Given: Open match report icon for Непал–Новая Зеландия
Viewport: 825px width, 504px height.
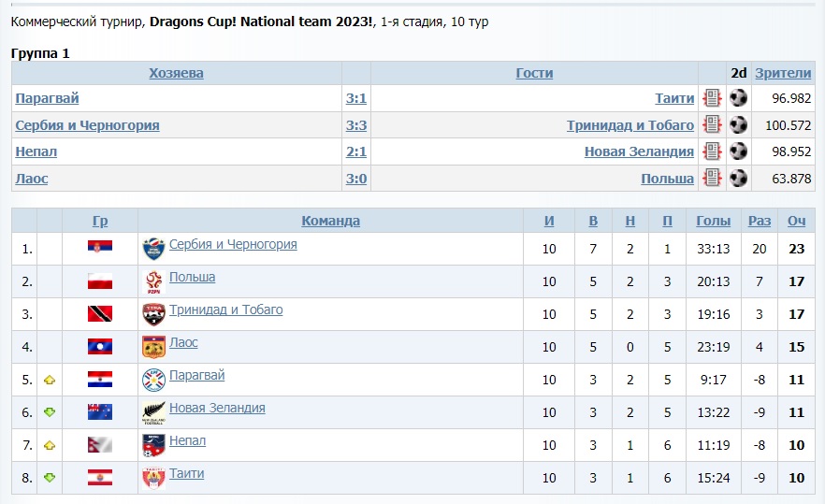Looking at the screenshot, I should [x=712, y=151].
